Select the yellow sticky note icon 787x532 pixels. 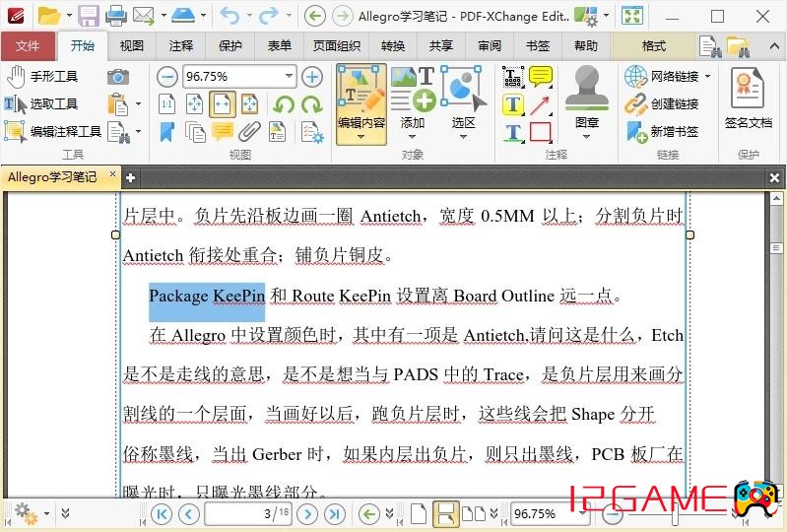click(541, 77)
